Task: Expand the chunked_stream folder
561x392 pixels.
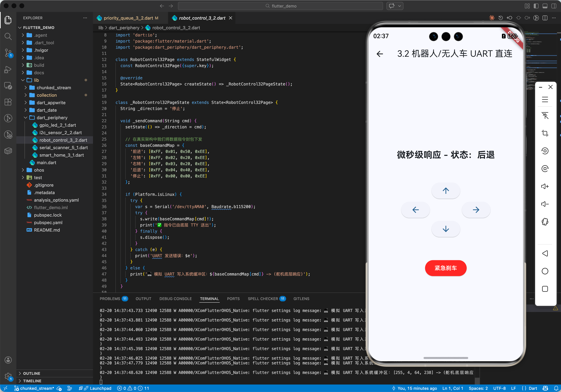Action: coord(54,87)
